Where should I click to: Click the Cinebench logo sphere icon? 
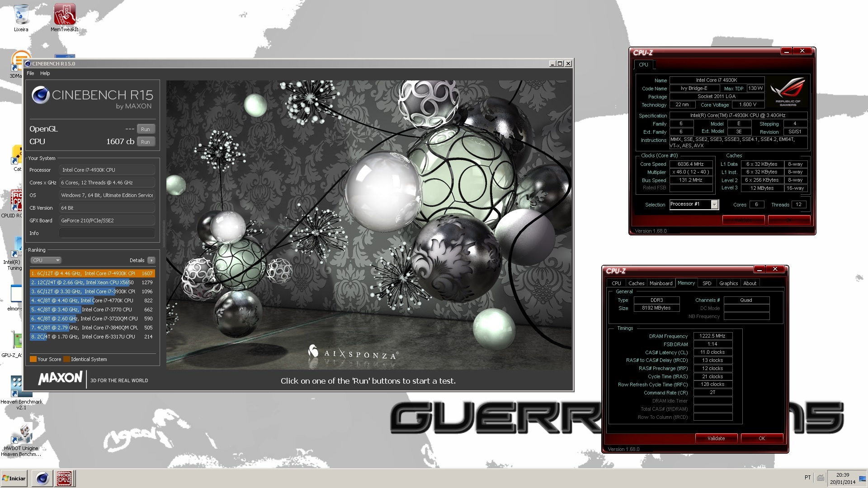[x=40, y=95]
